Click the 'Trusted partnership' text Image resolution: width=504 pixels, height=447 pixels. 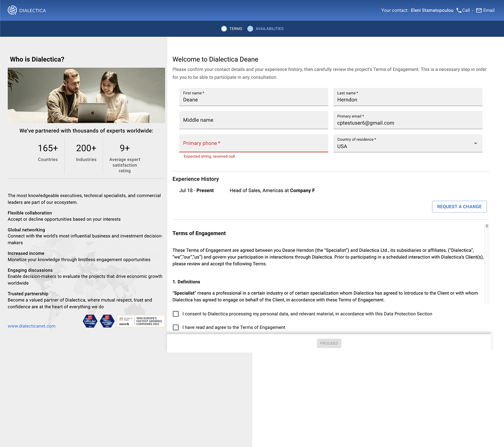[28, 294]
